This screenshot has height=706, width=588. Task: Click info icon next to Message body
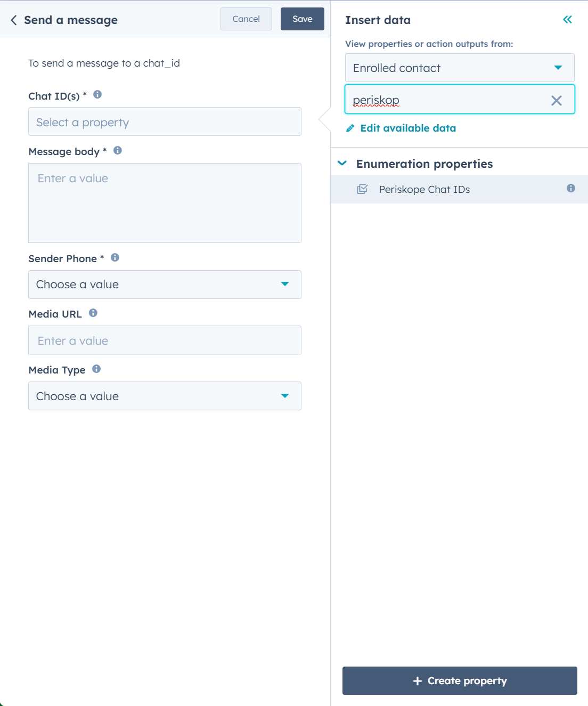pos(118,150)
